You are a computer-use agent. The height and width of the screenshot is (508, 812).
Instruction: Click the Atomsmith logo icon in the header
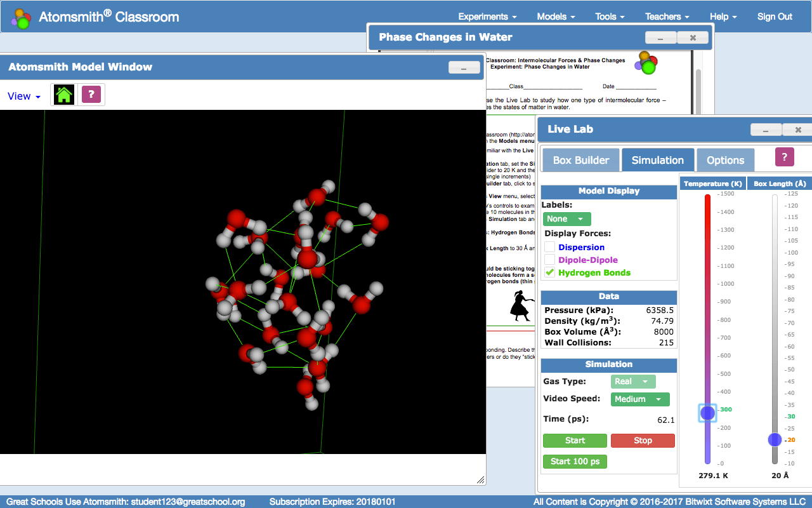22,18
